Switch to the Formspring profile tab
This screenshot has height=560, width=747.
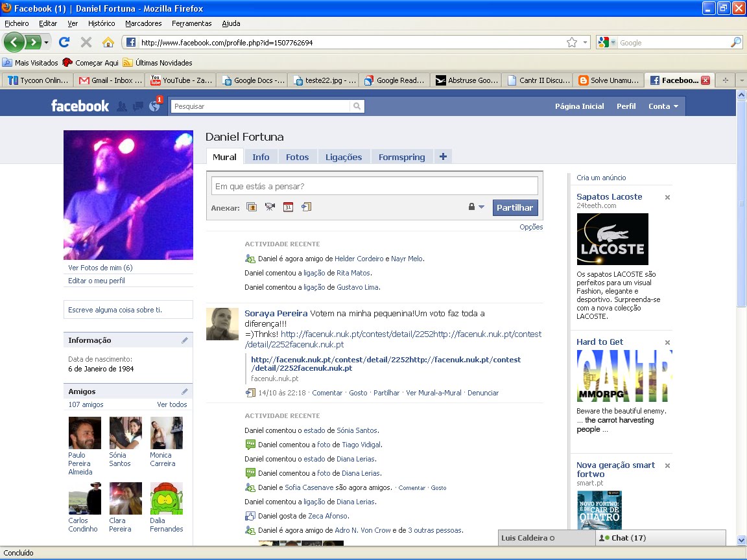click(x=401, y=157)
